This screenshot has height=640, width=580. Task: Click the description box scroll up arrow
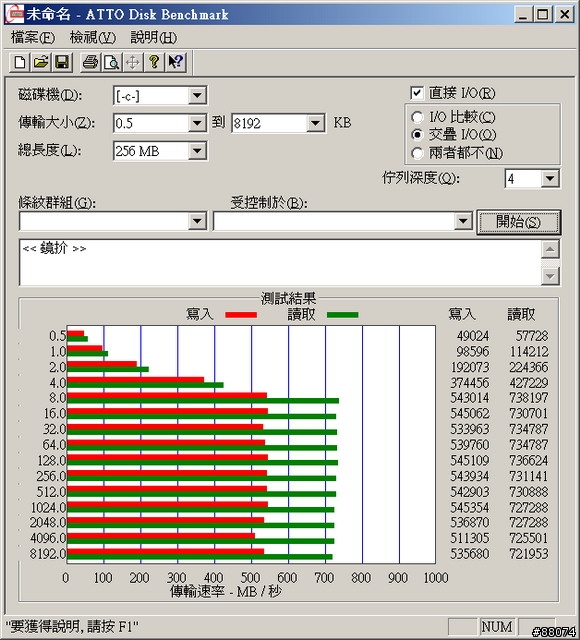tap(550, 249)
